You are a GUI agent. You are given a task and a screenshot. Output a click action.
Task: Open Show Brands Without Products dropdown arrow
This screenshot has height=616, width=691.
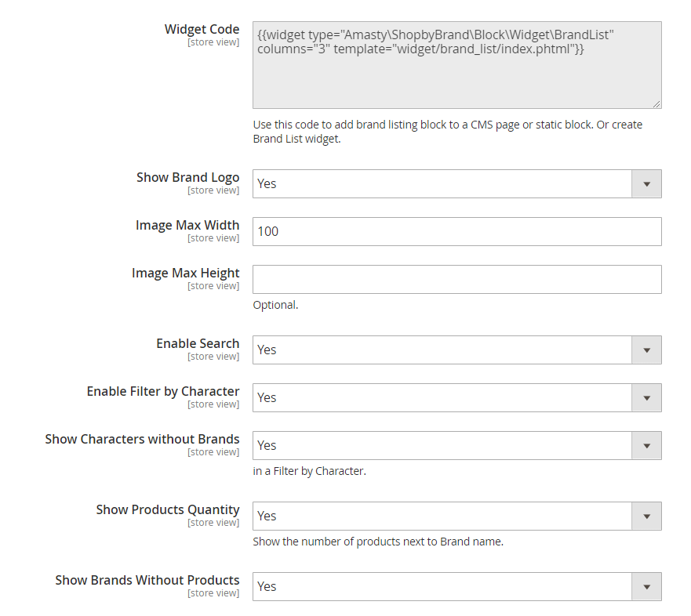tap(646, 586)
